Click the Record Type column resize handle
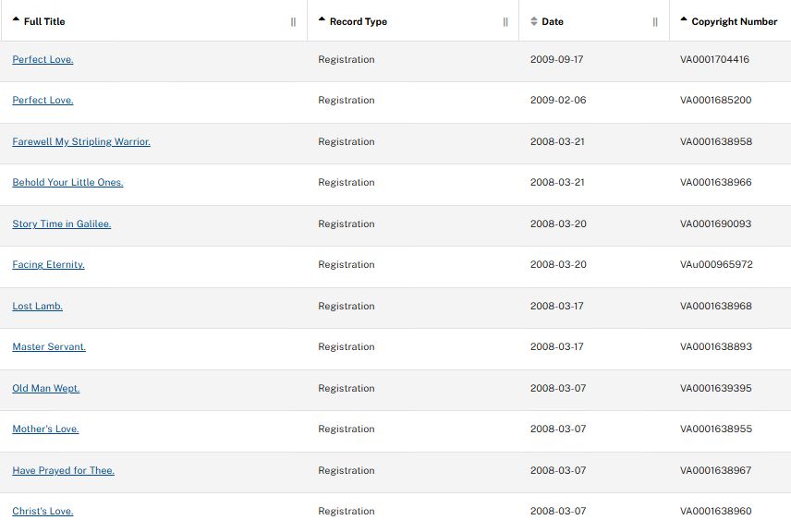The width and height of the screenshot is (791, 532). [505, 22]
